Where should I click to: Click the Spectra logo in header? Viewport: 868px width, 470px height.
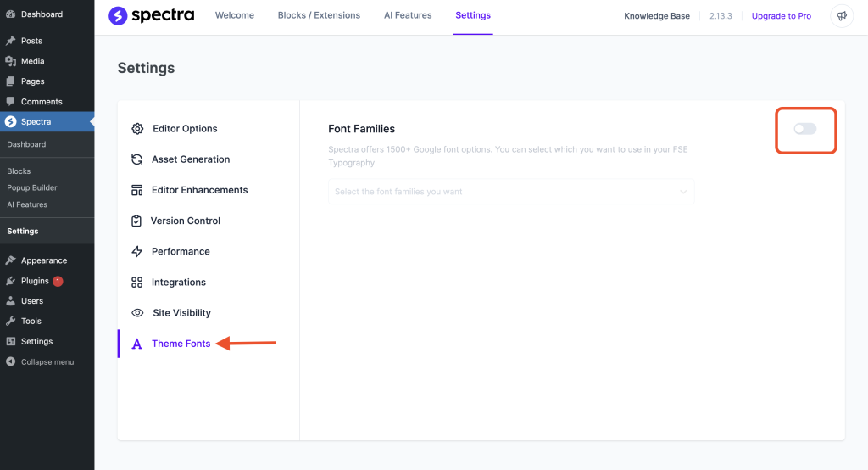[x=151, y=15]
